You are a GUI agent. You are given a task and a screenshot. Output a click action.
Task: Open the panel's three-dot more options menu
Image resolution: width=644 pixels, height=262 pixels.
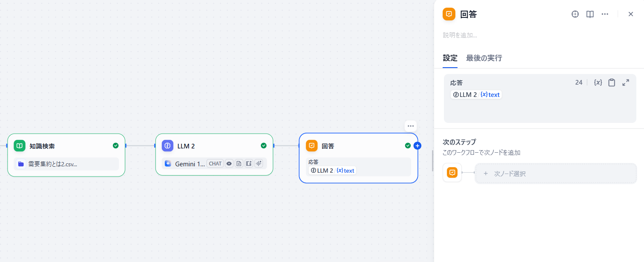(x=605, y=14)
